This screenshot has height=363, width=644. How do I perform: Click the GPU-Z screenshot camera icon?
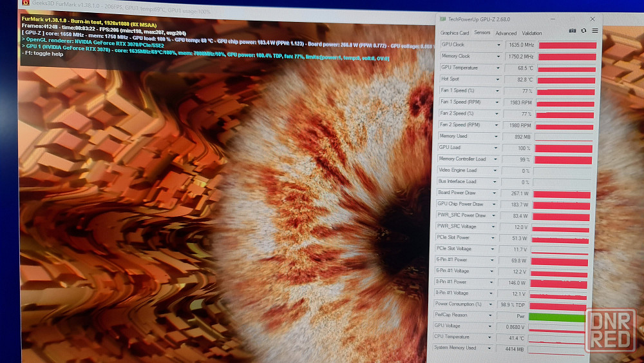[x=573, y=31]
